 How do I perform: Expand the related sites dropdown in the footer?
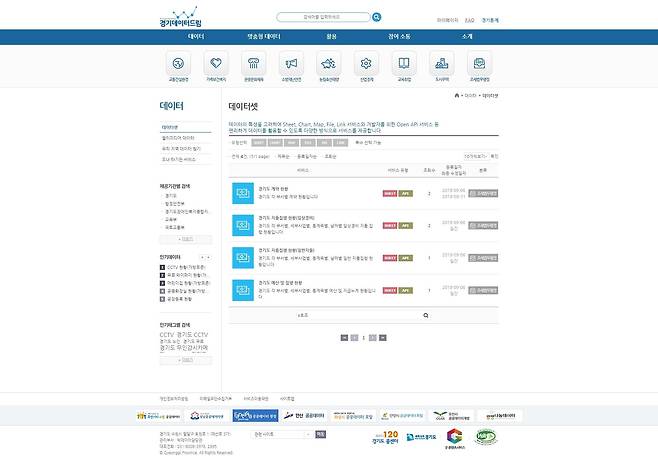[284, 434]
